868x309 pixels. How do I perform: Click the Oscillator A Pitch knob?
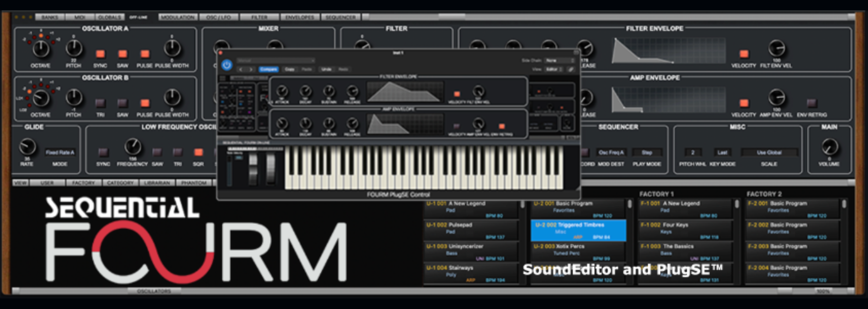click(74, 48)
